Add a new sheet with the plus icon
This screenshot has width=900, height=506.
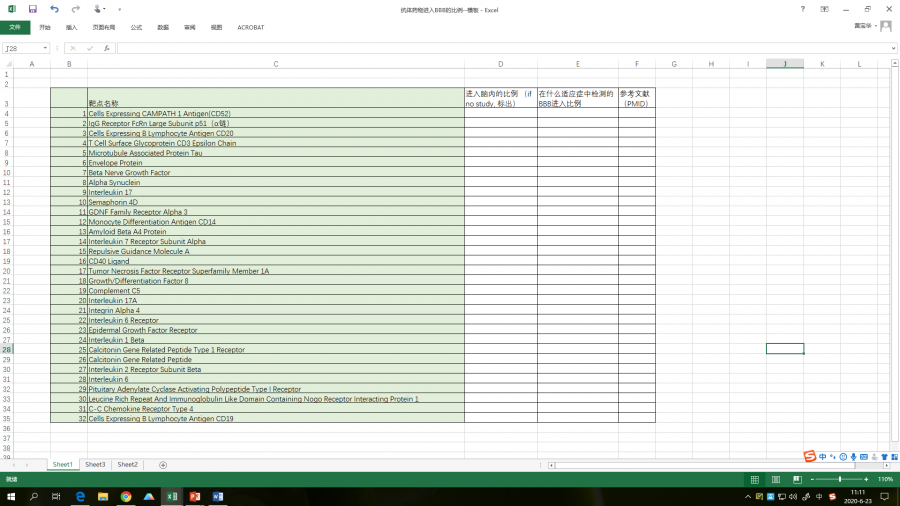163,465
